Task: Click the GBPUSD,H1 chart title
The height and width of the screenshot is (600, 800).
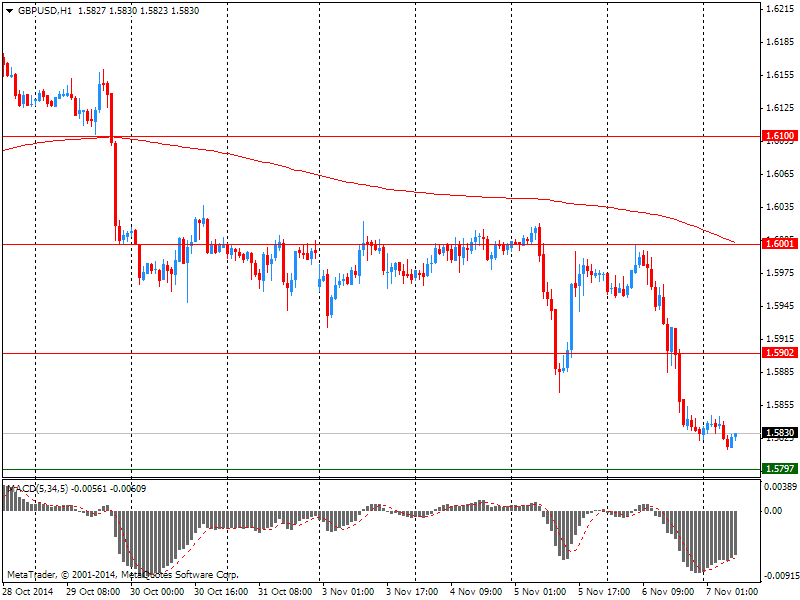Action: 45,11
